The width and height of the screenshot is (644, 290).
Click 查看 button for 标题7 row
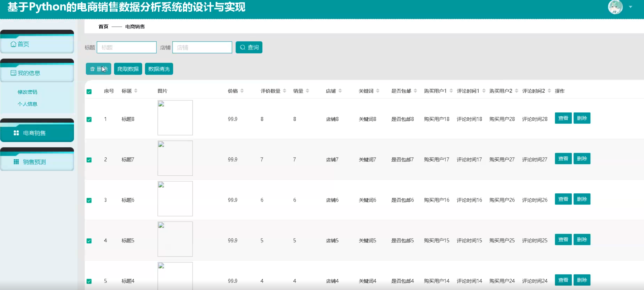563,159
